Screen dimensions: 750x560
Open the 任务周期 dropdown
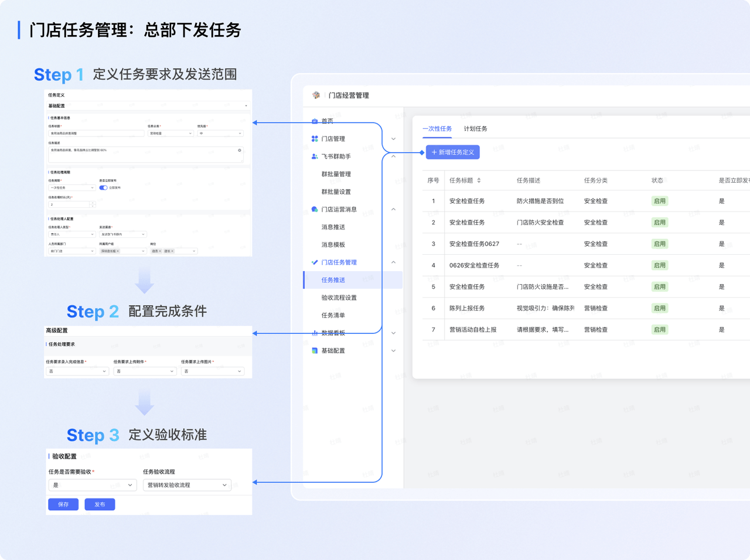[x=72, y=187]
